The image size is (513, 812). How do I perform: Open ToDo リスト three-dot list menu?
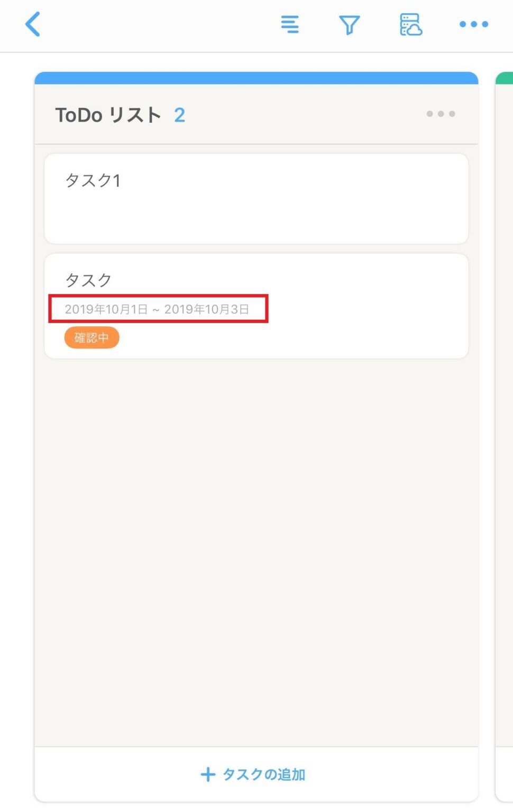point(441,114)
